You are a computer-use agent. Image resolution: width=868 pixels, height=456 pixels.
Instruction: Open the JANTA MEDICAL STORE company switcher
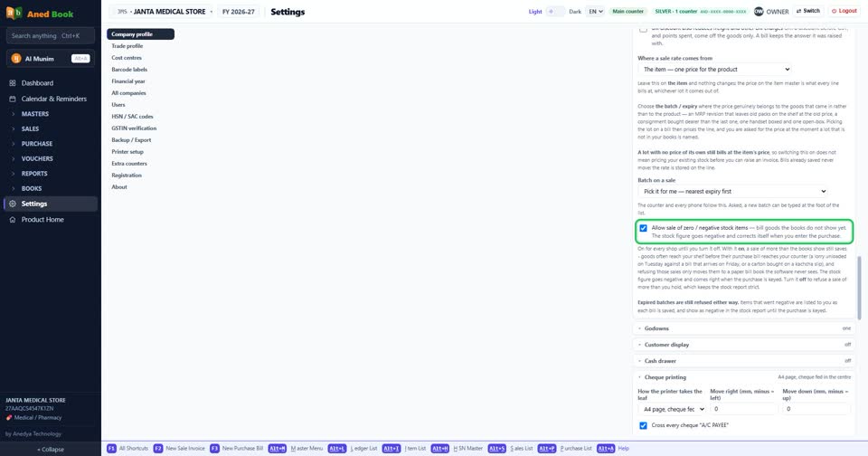click(163, 11)
